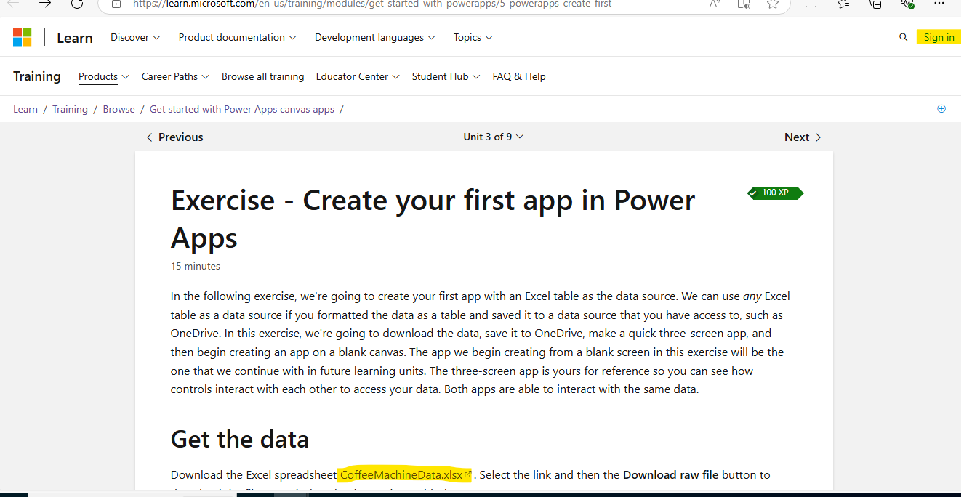Click the Sign in link
This screenshot has width=980, height=497.
click(x=939, y=37)
